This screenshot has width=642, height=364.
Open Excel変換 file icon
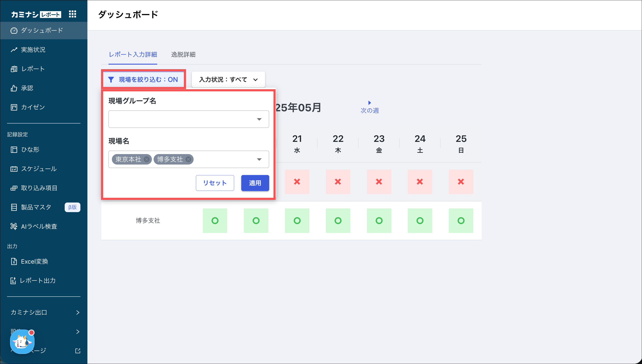tap(14, 261)
